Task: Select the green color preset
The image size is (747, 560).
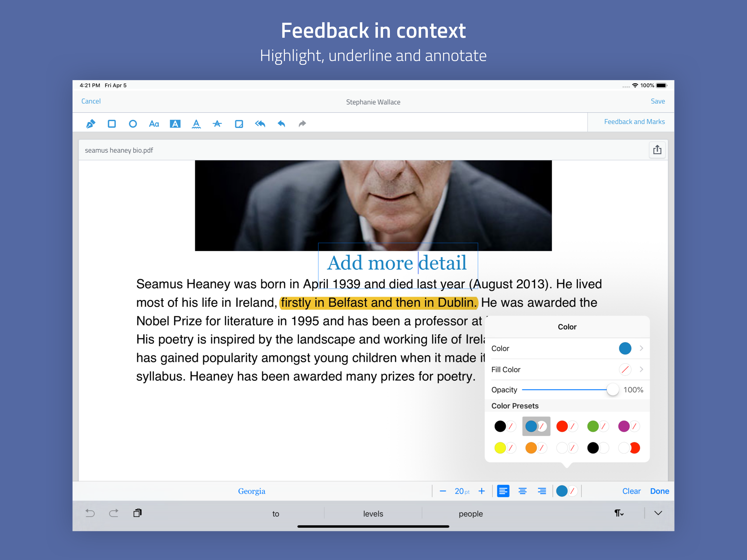Action: 598,426
